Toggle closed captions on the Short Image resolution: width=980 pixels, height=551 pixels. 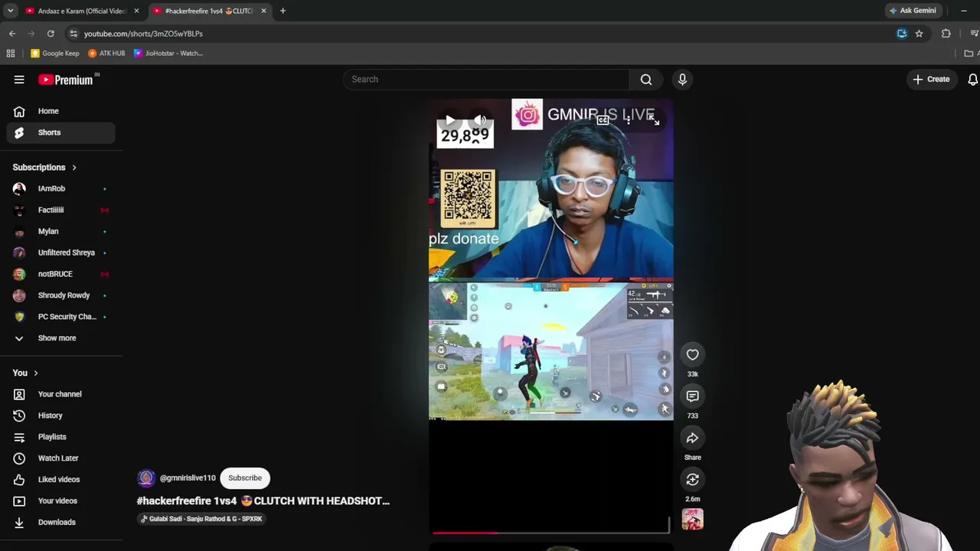603,120
